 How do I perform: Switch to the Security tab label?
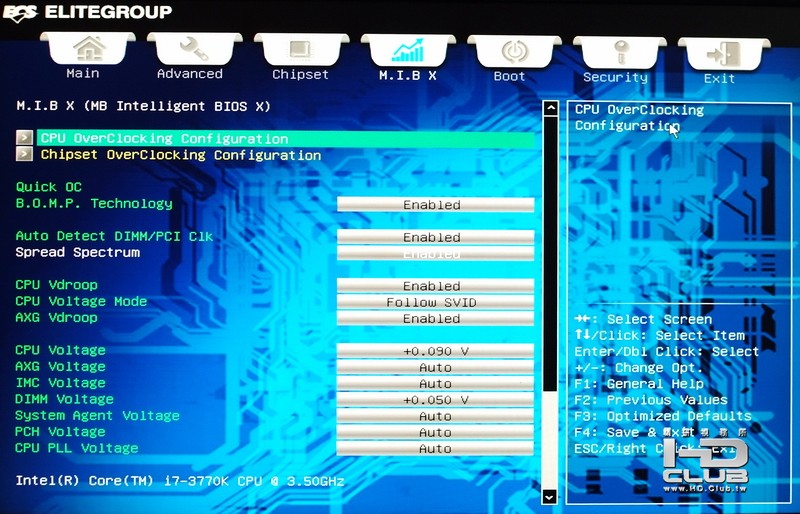pyautogui.click(x=615, y=78)
